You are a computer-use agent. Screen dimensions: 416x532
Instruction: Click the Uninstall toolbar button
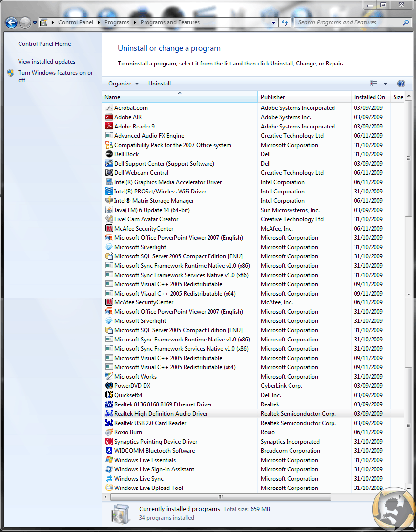click(160, 84)
